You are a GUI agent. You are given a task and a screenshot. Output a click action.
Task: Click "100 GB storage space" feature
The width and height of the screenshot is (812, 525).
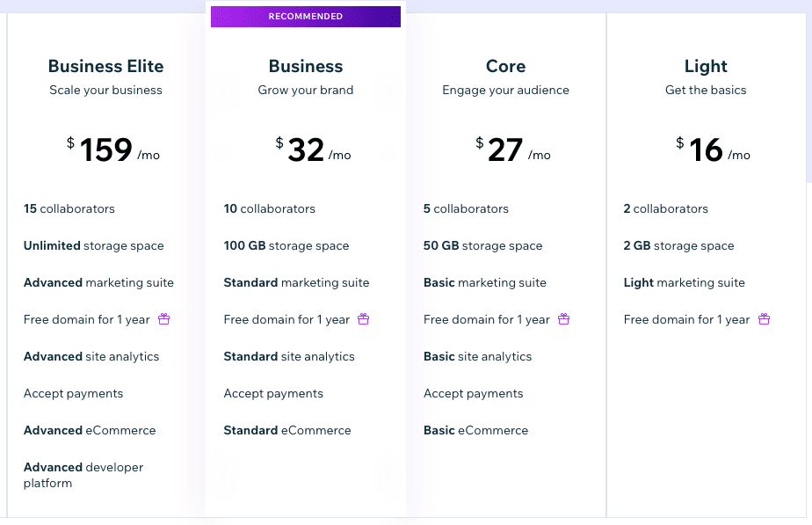pyautogui.click(x=286, y=246)
